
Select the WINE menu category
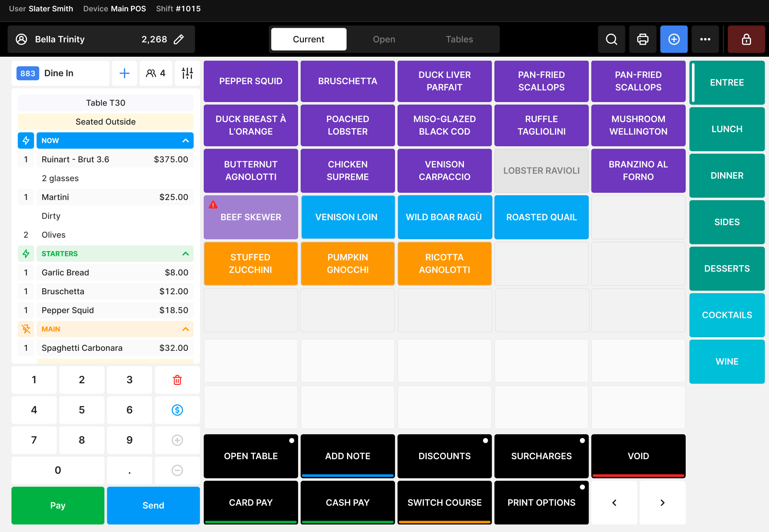(x=727, y=362)
